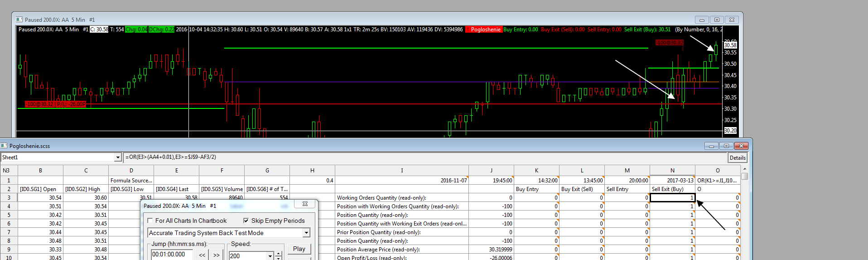
Task: Select column header C
Action: point(86,171)
